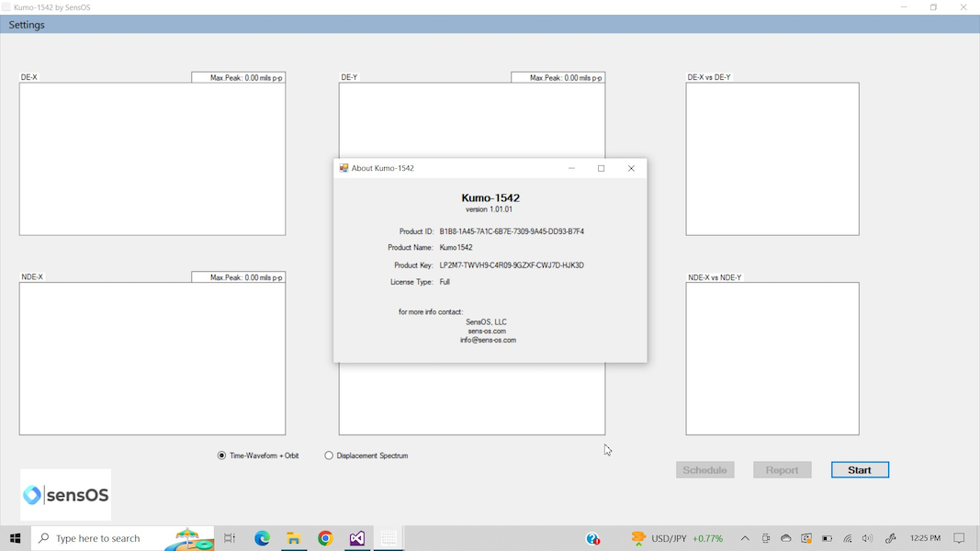This screenshot has width=980, height=551.
Task: Launch Microsoft Edge from taskbar
Action: [x=262, y=538]
